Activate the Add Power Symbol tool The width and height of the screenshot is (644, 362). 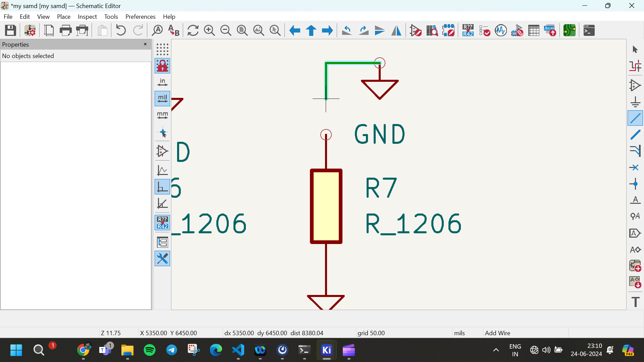click(635, 102)
